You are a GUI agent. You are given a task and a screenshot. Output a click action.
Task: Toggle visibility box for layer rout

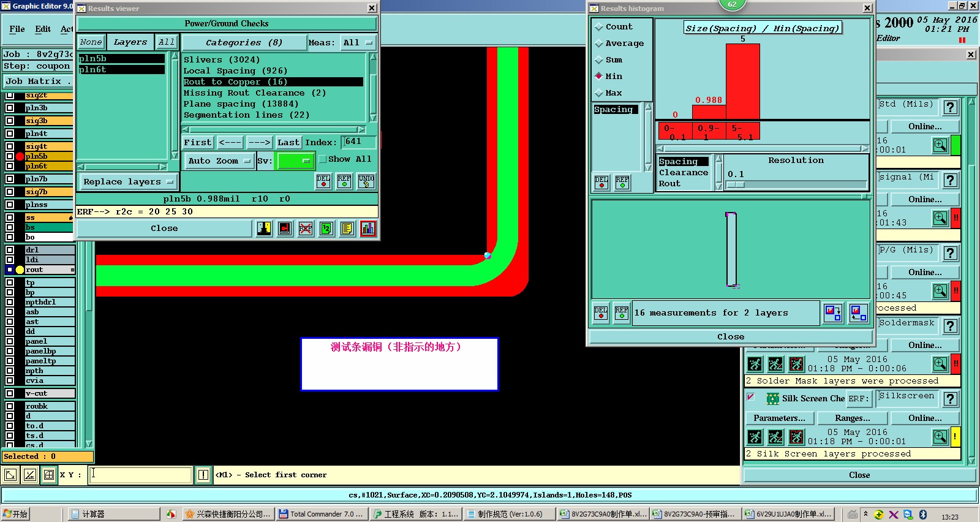(9, 270)
